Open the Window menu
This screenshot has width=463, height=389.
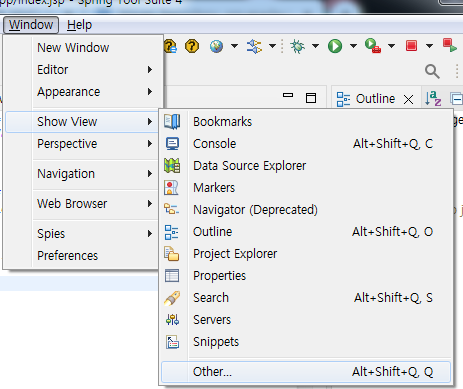click(x=31, y=25)
